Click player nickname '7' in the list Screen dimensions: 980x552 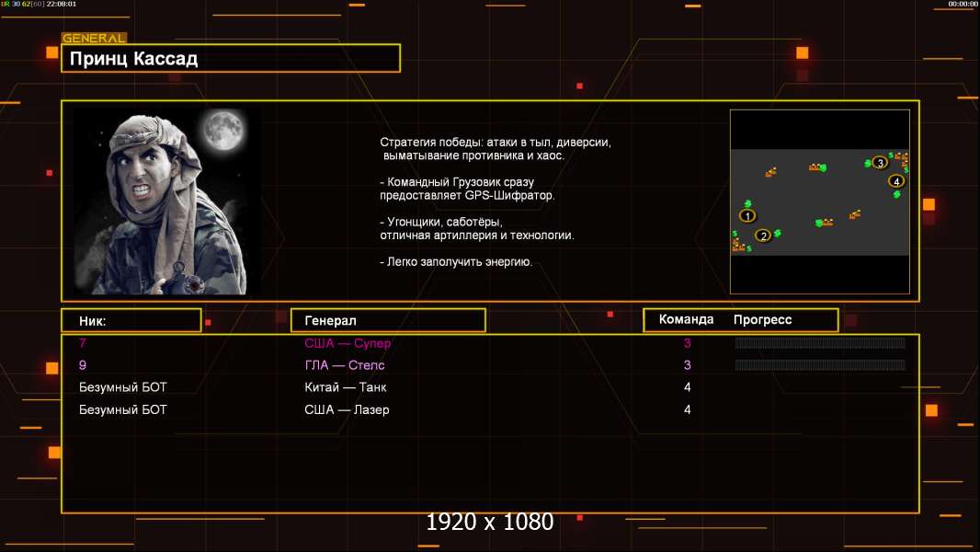click(x=83, y=342)
